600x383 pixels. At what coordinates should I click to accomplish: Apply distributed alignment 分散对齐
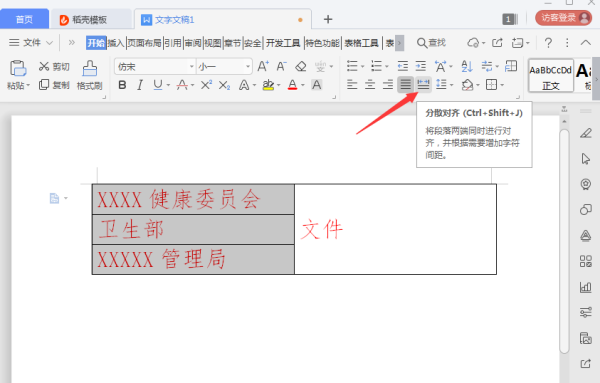click(423, 85)
